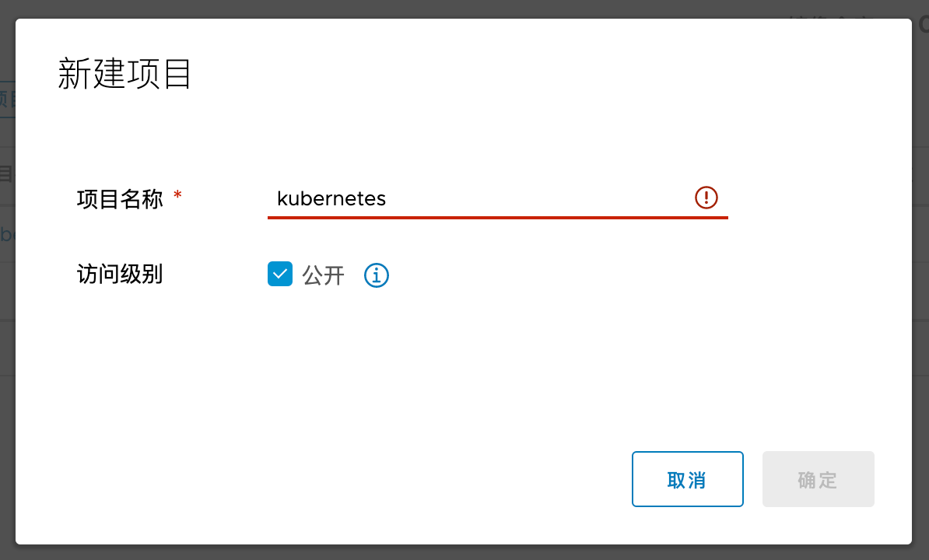Click the partially hidden text at top-right corner

[x=923, y=23]
